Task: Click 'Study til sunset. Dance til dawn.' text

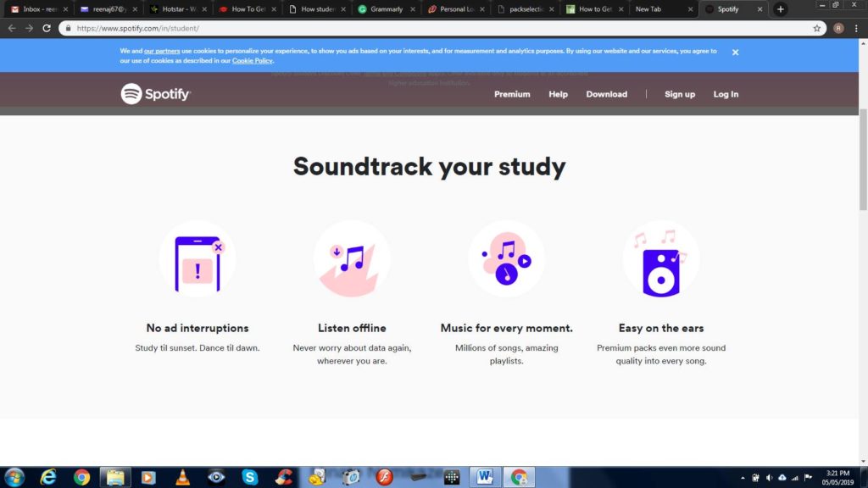Action: [198, 348]
